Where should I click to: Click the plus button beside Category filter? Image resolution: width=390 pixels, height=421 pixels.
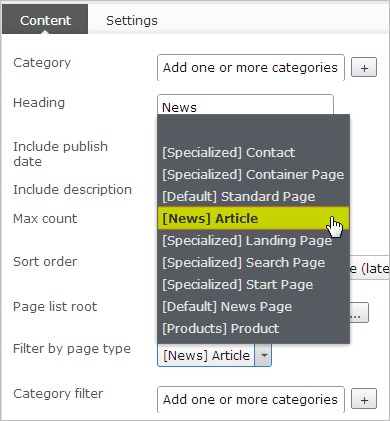[x=364, y=399]
